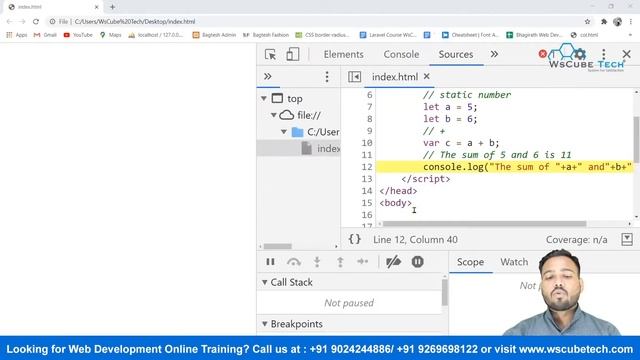
Task: Open the Watch tab
Action: click(514, 262)
